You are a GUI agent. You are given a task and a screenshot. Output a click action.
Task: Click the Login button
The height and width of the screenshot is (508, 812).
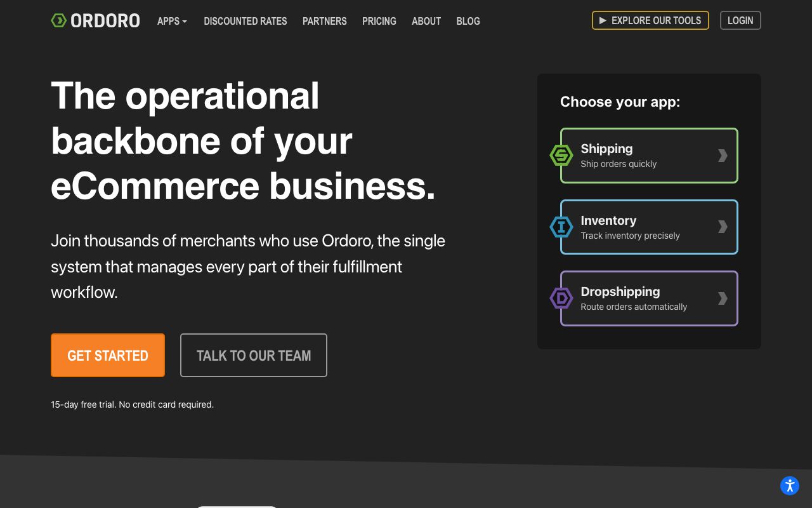(x=740, y=20)
